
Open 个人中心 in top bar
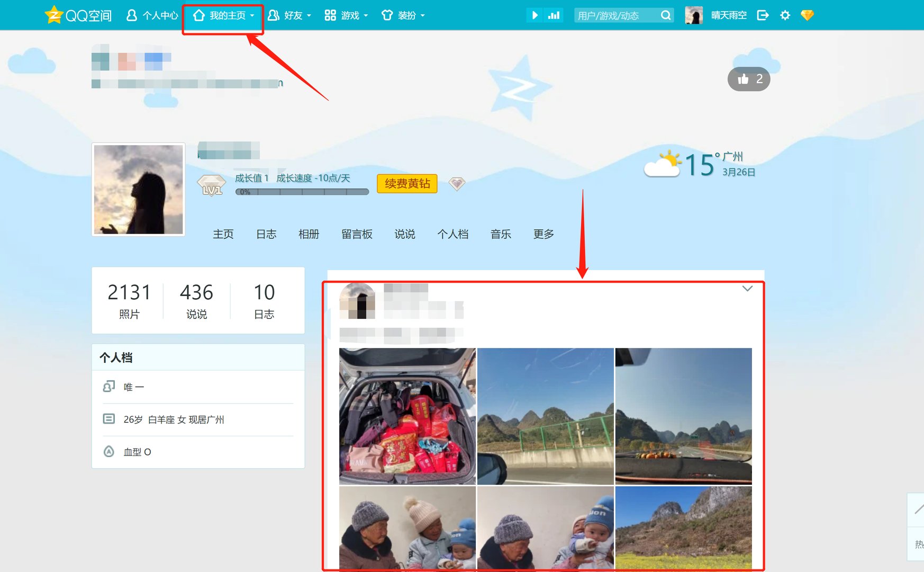152,15
